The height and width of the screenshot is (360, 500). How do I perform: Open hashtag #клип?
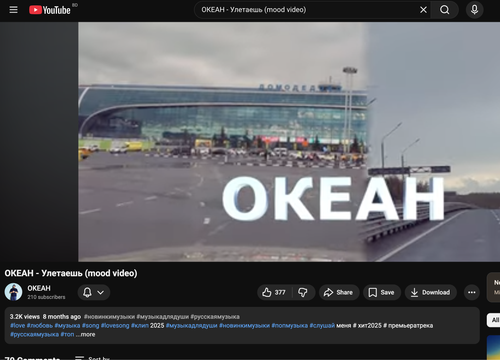point(140,325)
